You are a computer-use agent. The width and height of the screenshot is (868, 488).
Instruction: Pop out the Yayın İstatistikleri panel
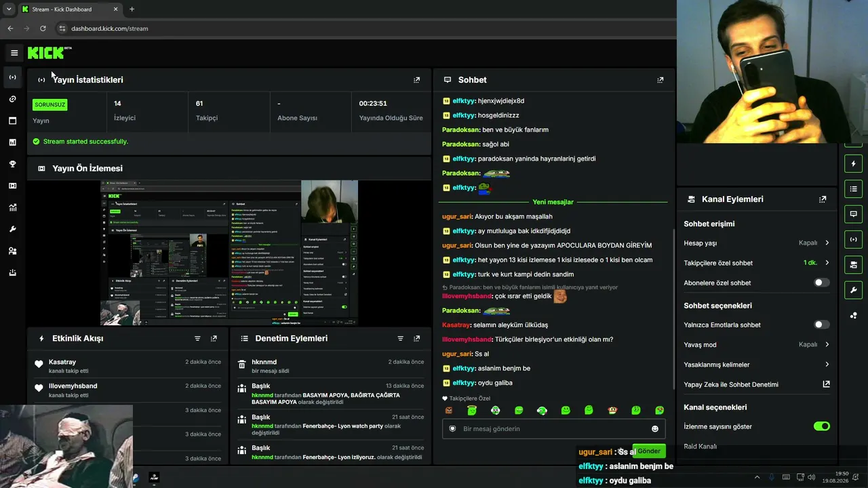(x=416, y=80)
